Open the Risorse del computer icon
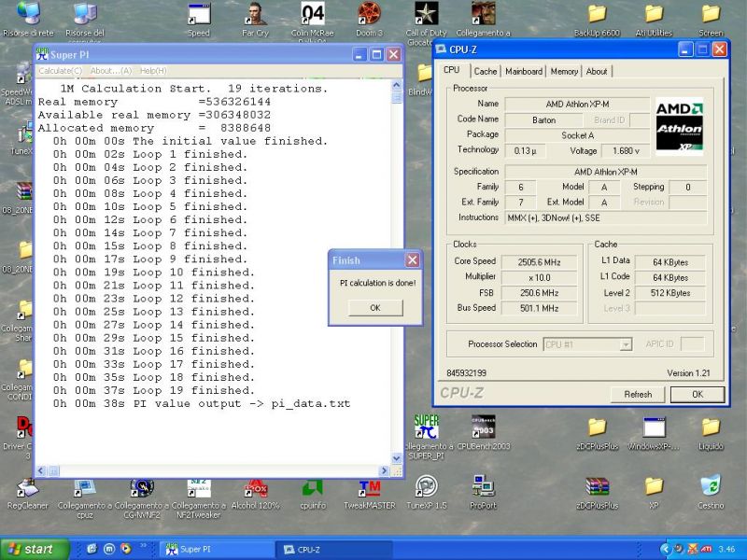747x560 pixels. coord(85,20)
